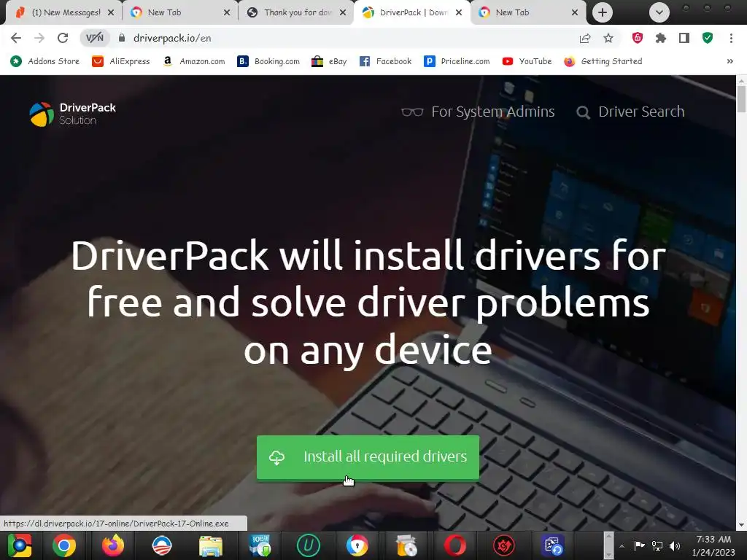Open the multicolor shield browser in taskbar
Viewport: 747px width, 560px height.
pyautogui.click(x=357, y=545)
